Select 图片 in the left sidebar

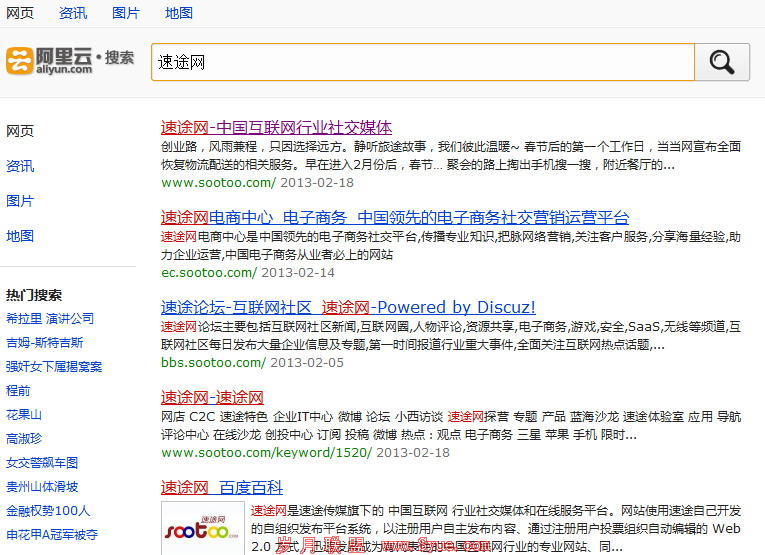(x=20, y=201)
